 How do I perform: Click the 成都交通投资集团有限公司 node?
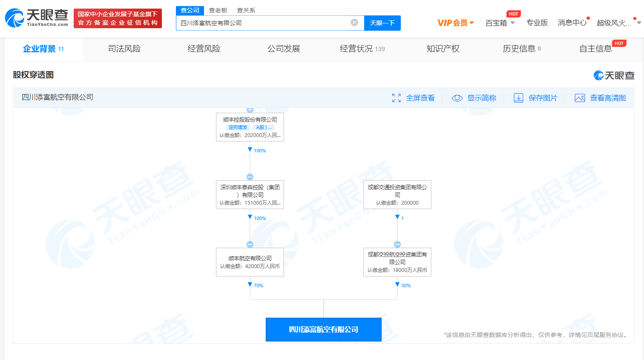[397, 194]
